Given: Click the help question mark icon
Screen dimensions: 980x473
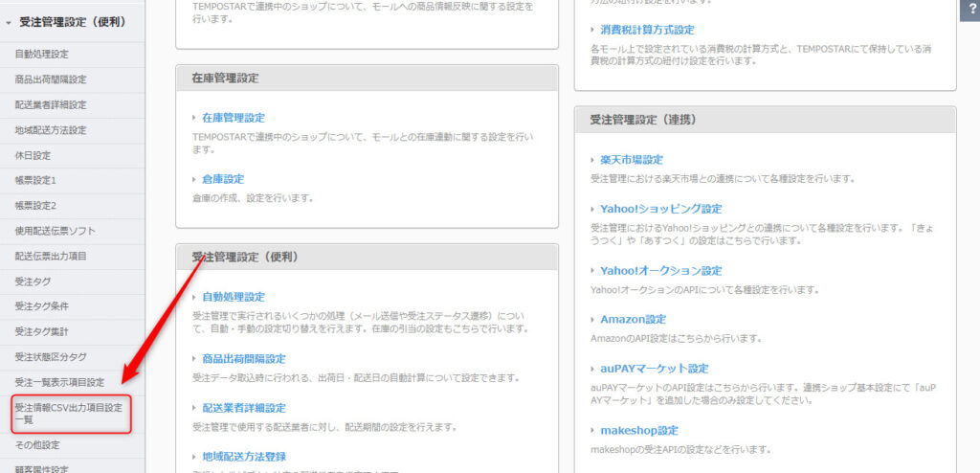Looking at the screenshot, I should (x=972, y=9).
